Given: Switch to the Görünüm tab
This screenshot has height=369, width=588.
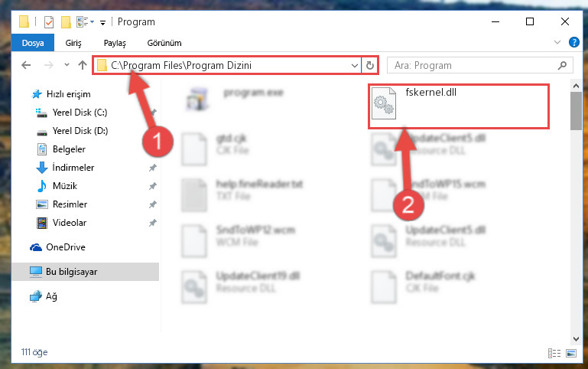Looking at the screenshot, I should [164, 43].
